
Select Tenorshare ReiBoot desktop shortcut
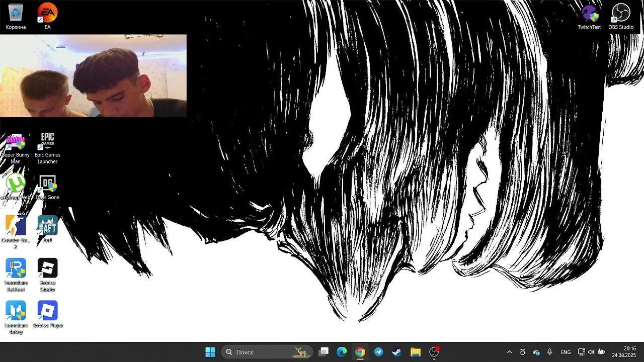pyautogui.click(x=16, y=276)
